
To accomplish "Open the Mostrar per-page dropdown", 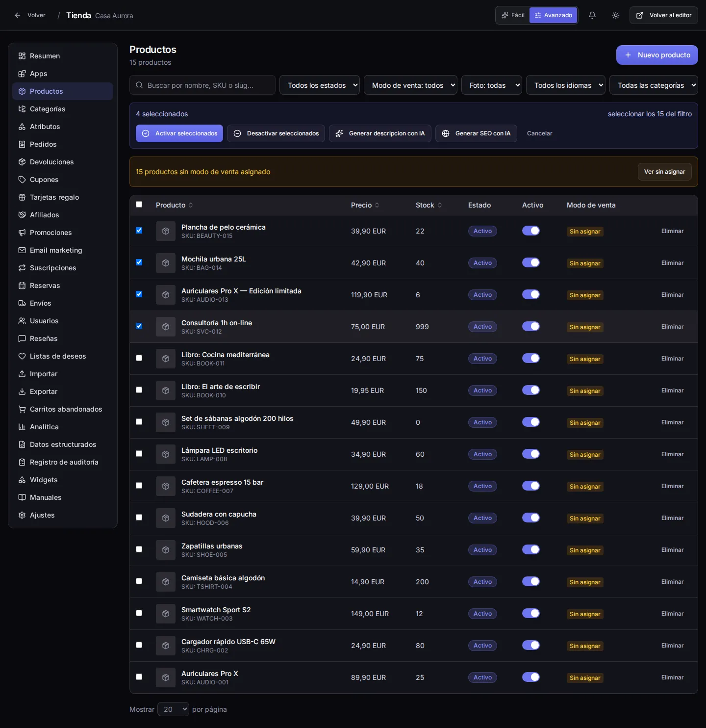I will pos(173,709).
